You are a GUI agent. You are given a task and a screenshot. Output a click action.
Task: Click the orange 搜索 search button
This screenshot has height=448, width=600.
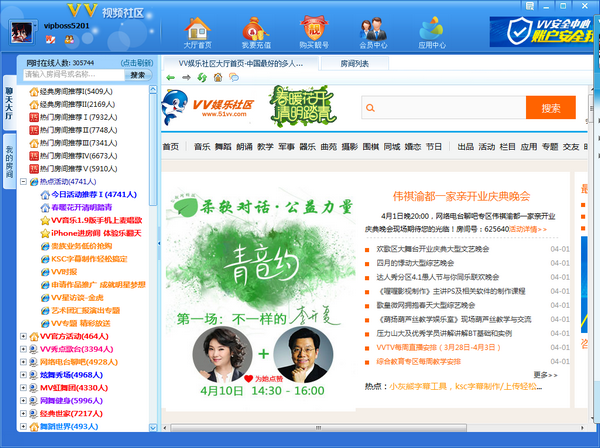click(551, 108)
